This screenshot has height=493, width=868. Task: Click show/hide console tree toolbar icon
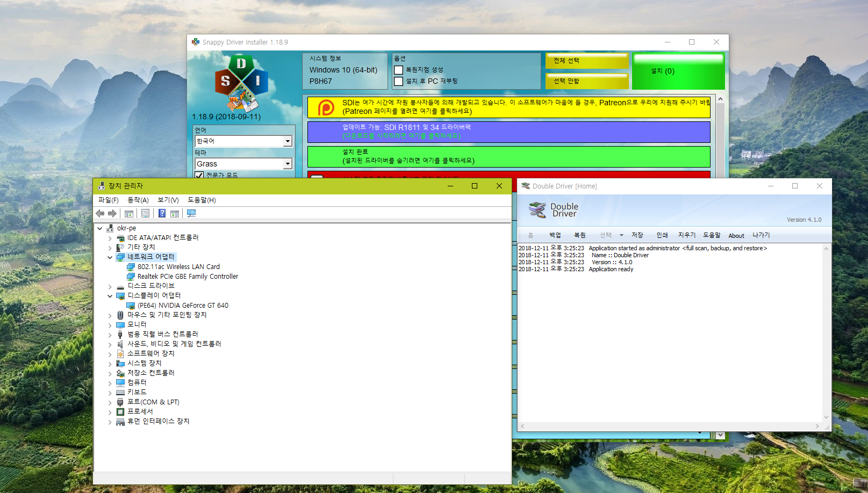[129, 214]
